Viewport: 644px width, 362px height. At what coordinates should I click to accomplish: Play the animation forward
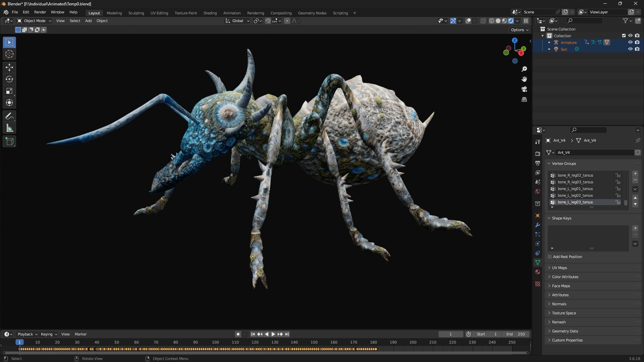click(273, 334)
